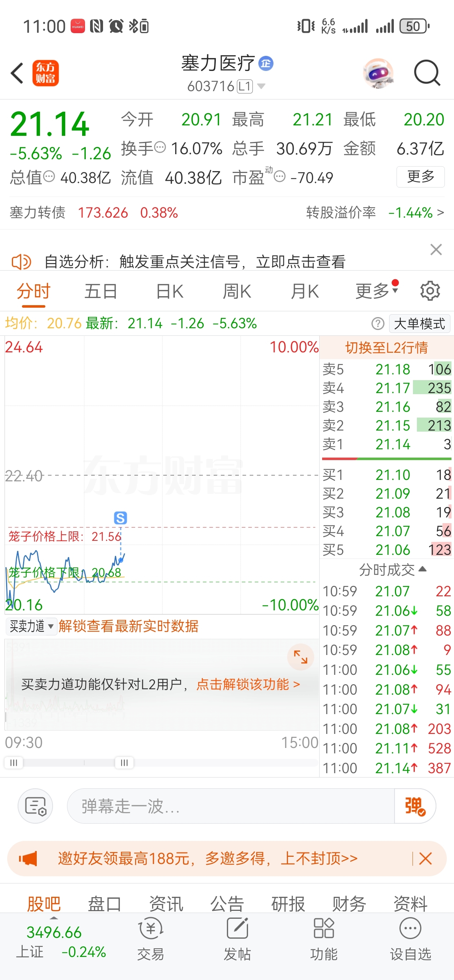Tap the 11:00 21.11 528 trade row
This screenshot has width=454, height=980.
point(387,748)
